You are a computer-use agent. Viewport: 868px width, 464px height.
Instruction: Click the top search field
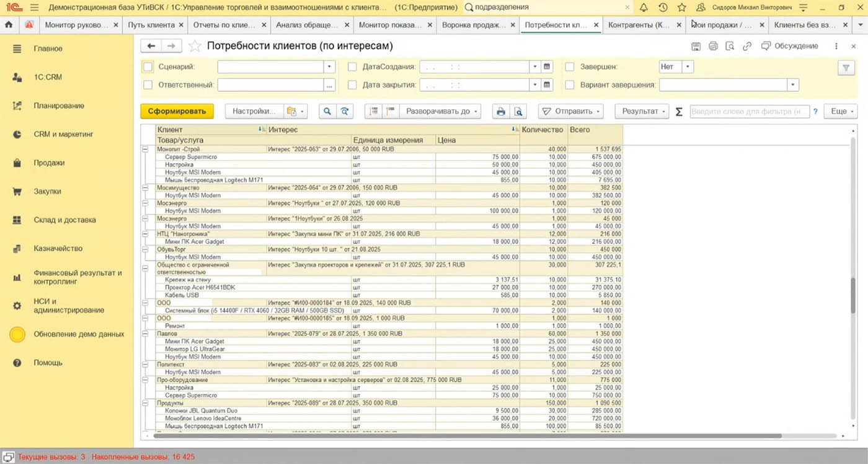548,7
